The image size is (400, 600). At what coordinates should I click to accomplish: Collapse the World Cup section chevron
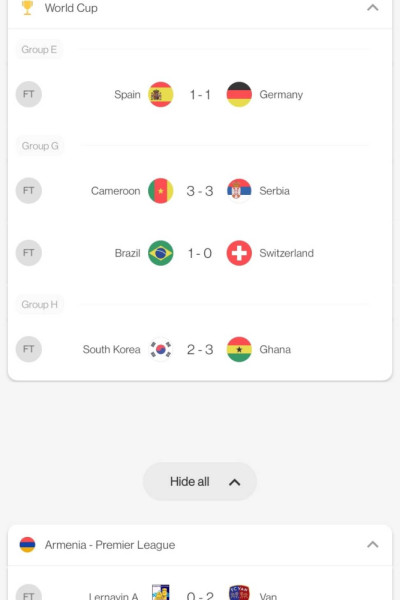point(372,8)
